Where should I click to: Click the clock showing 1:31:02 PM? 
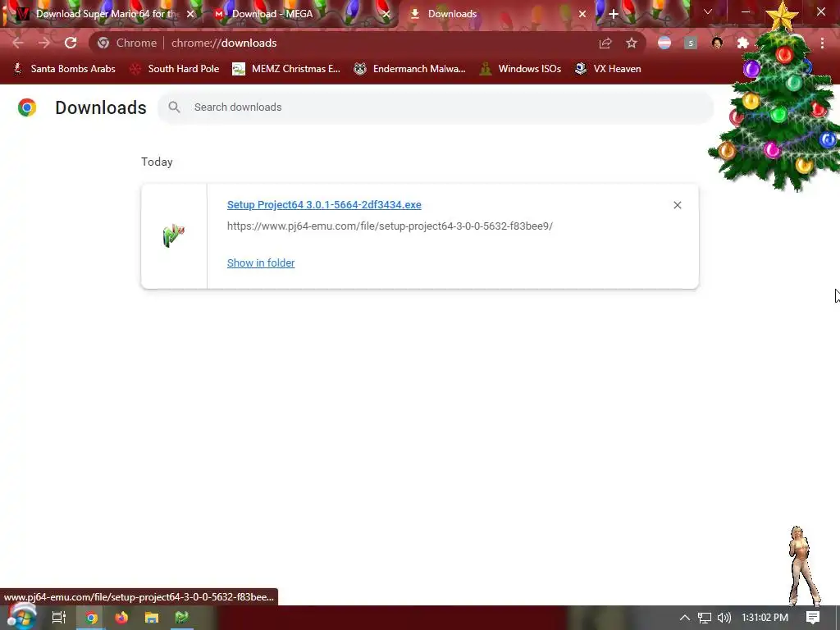(765, 618)
